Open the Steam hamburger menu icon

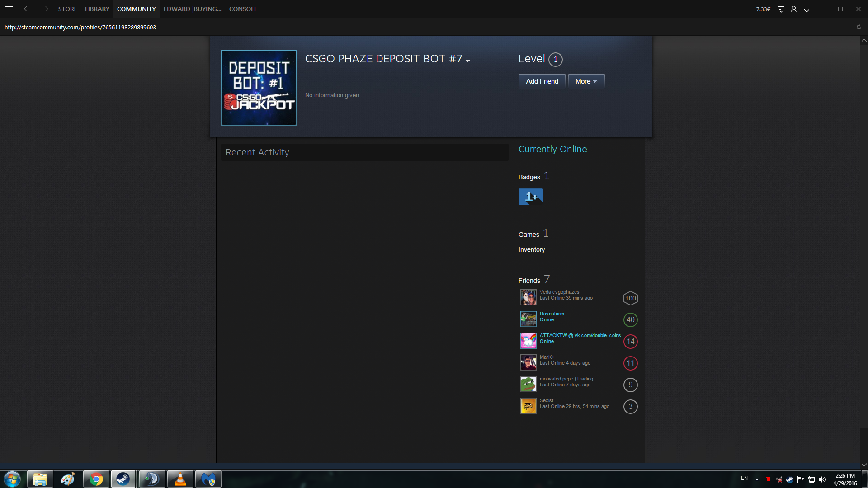[9, 9]
